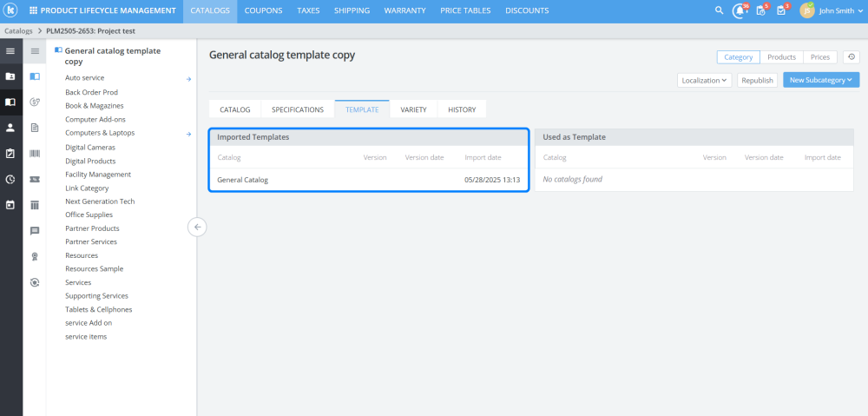Viewport: 868px width, 416px height.
Task: Open the CATALOGS top menu
Action: coord(210,10)
